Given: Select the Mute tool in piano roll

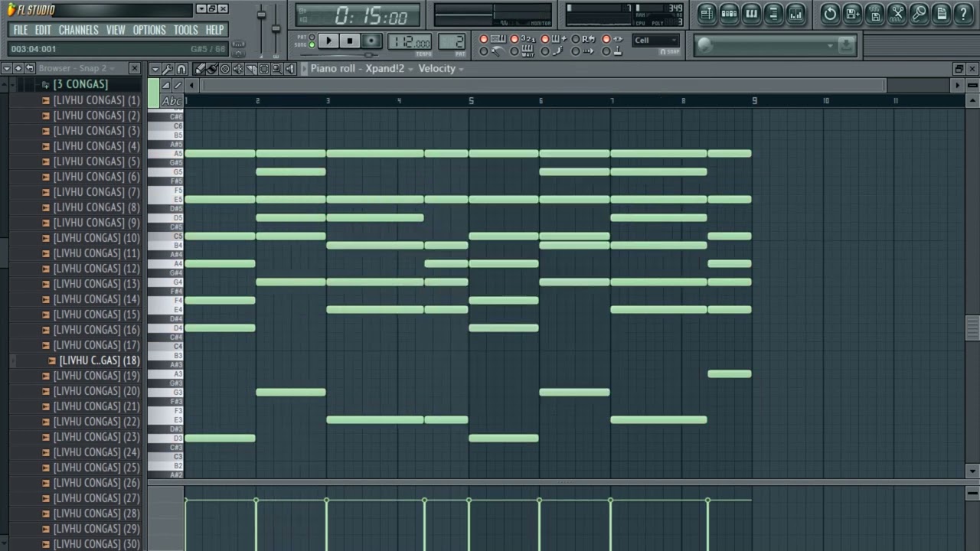Looking at the screenshot, I should click(x=238, y=69).
